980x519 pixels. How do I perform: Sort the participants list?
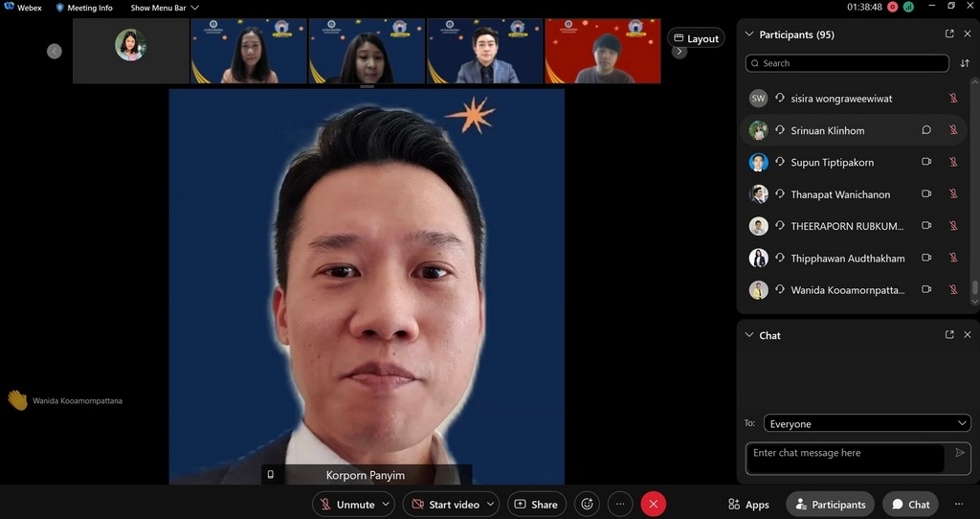click(965, 63)
